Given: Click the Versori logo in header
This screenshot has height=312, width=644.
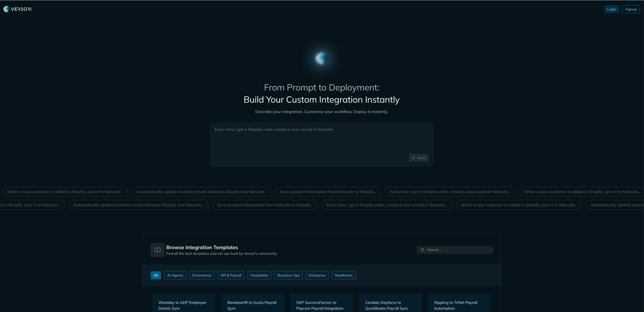Looking at the screenshot, I should coord(17,9).
